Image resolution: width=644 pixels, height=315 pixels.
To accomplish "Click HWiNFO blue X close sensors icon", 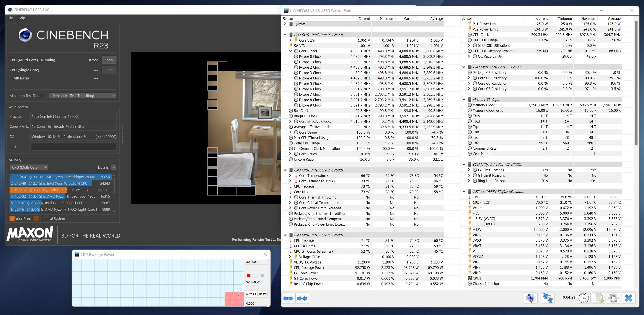I will click(628, 298).
